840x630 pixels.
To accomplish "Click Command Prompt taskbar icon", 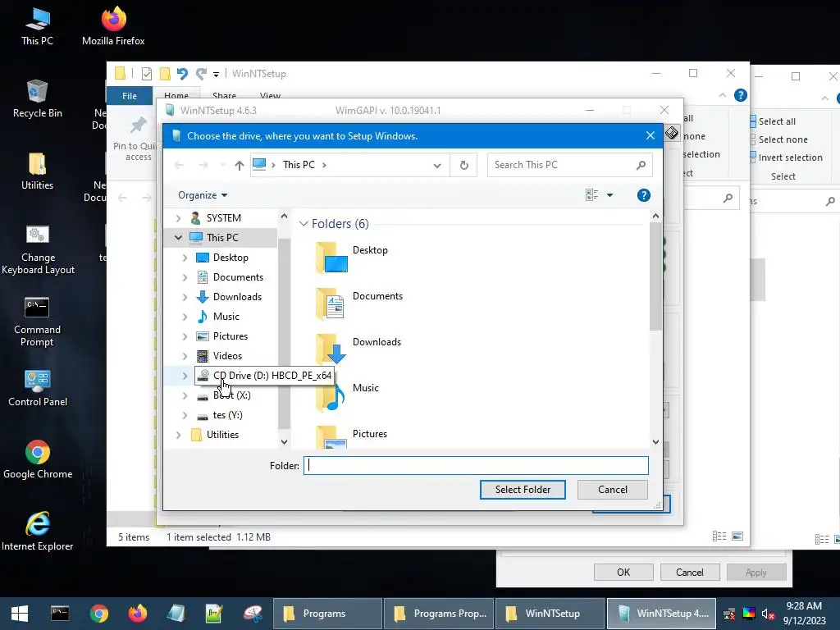I will tap(59, 614).
